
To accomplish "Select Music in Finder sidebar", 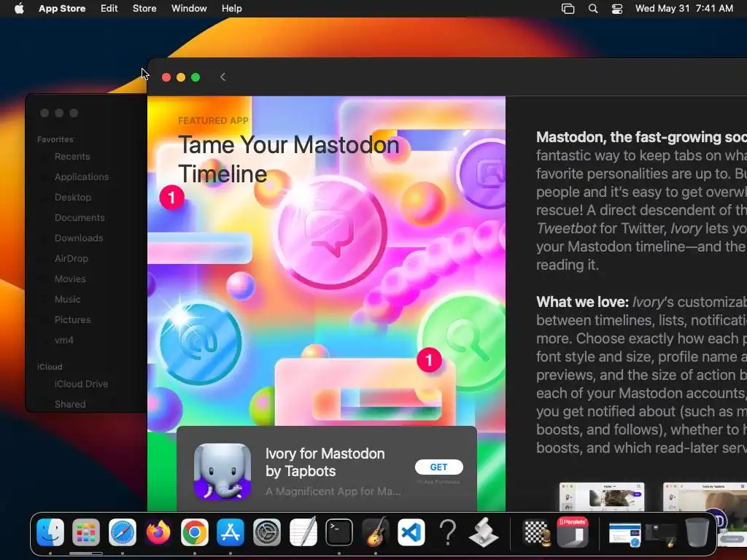I will (67, 300).
